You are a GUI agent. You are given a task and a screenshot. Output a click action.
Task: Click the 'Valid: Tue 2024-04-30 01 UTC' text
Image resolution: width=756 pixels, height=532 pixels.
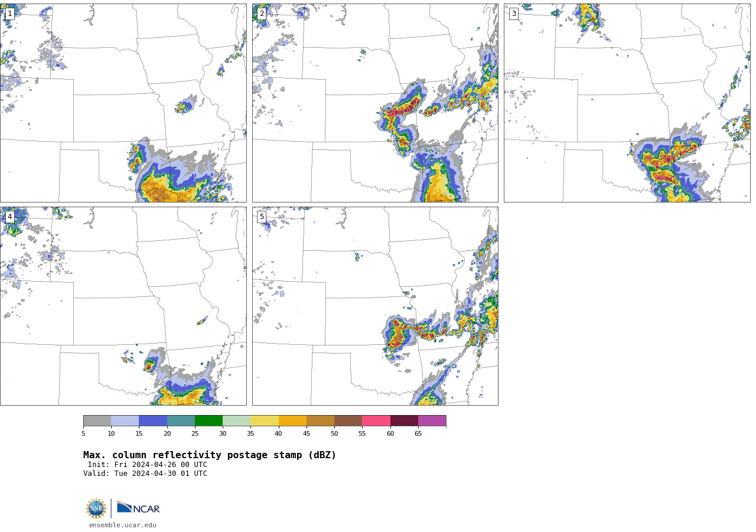145,474
